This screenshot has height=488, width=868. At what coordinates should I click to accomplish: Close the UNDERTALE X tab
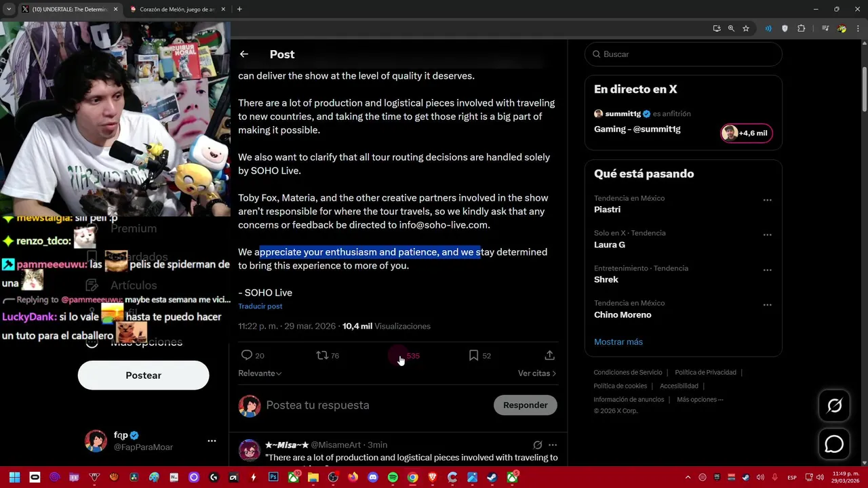tap(115, 9)
